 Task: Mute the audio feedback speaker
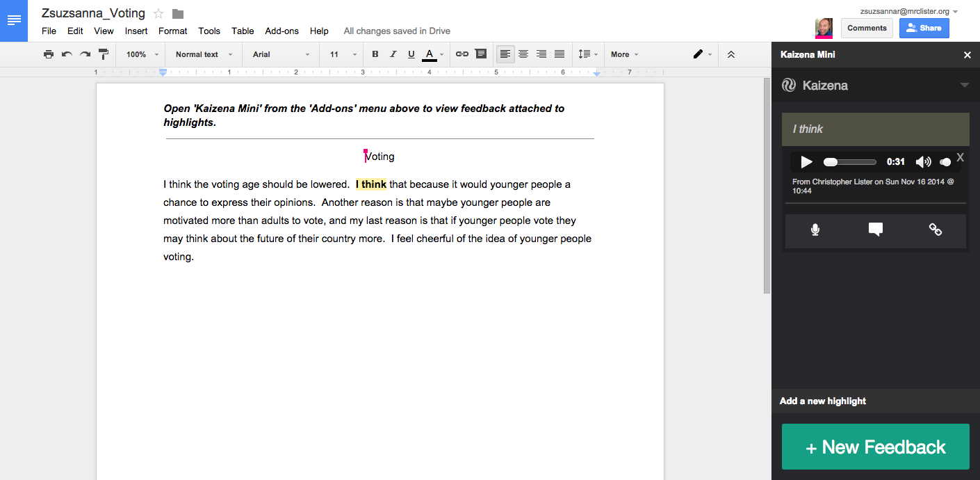coord(923,162)
